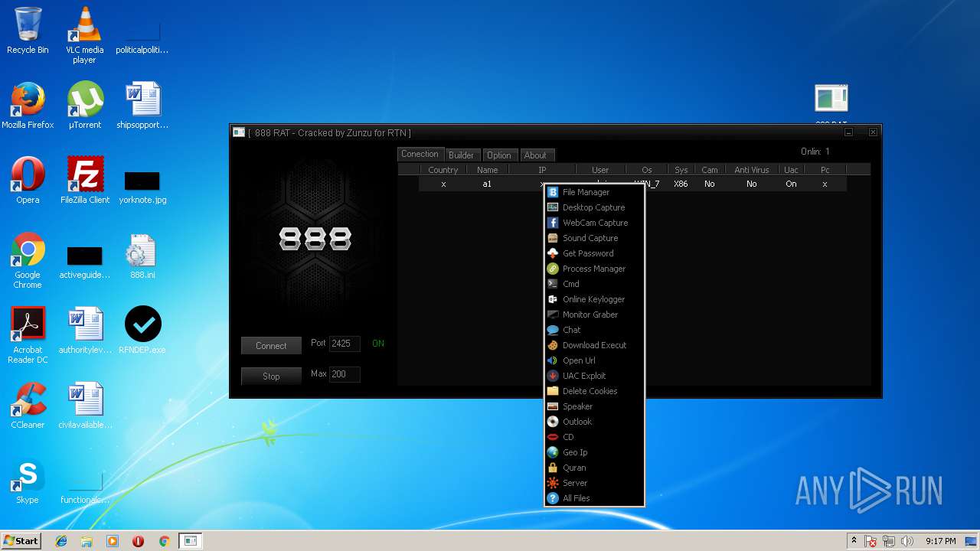The height and width of the screenshot is (551, 980).
Task: Show hidden system tray icons
Action: pyautogui.click(x=854, y=541)
